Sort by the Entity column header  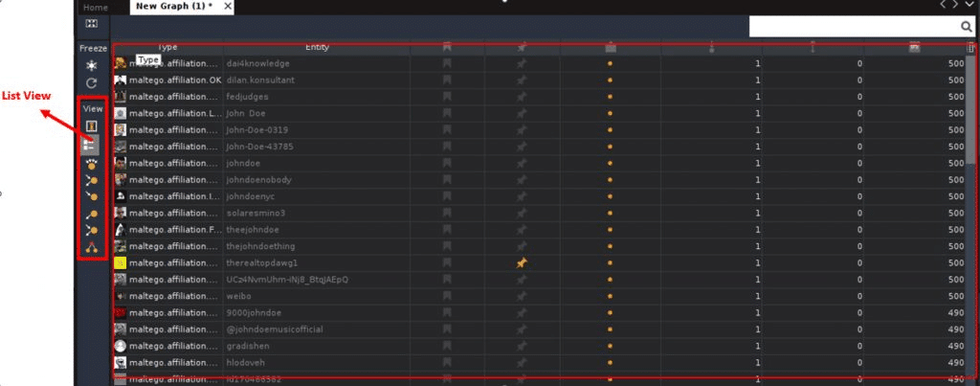tap(317, 47)
